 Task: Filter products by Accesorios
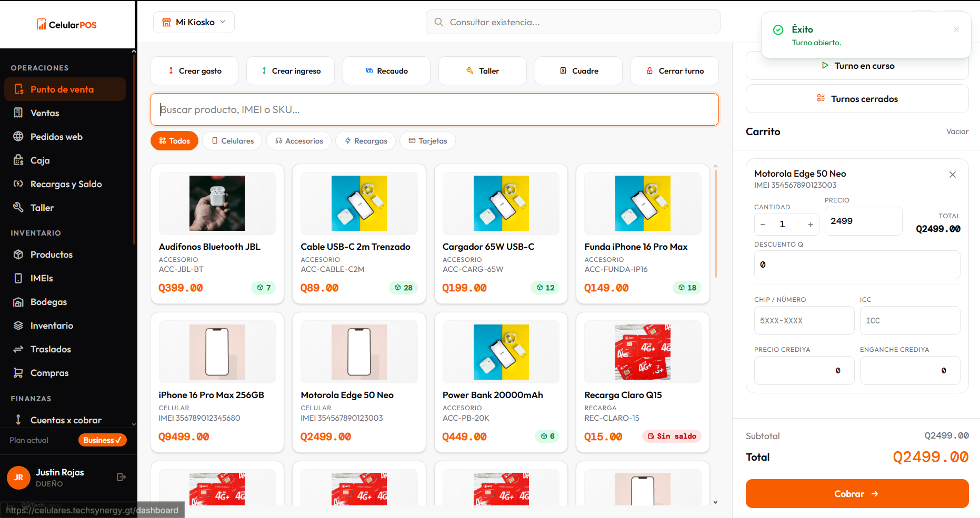click(298, 140)
